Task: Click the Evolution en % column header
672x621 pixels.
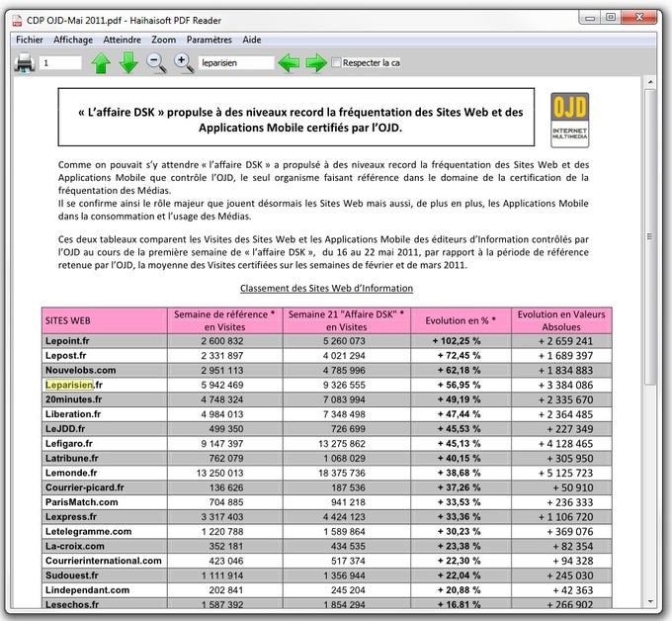Action: [x=461, y=320]
